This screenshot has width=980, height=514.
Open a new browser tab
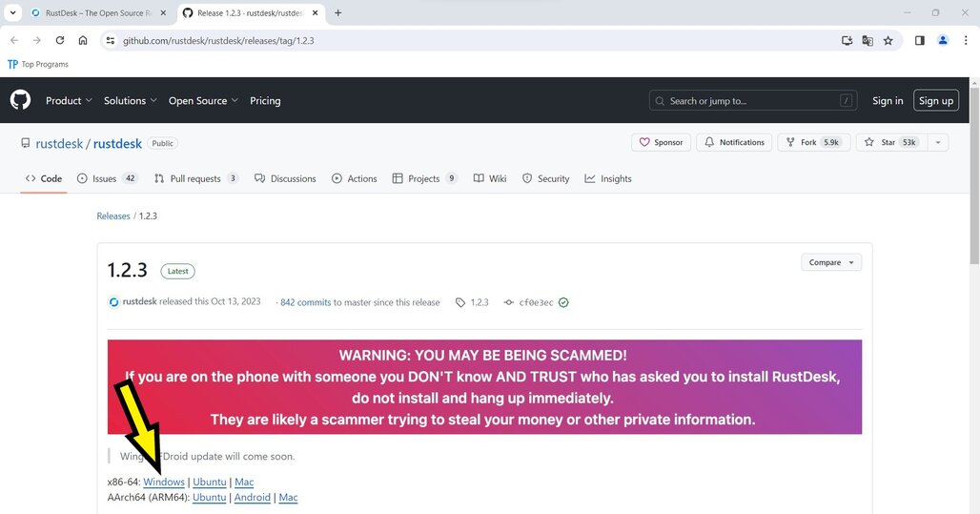click(x=338, y=12)
